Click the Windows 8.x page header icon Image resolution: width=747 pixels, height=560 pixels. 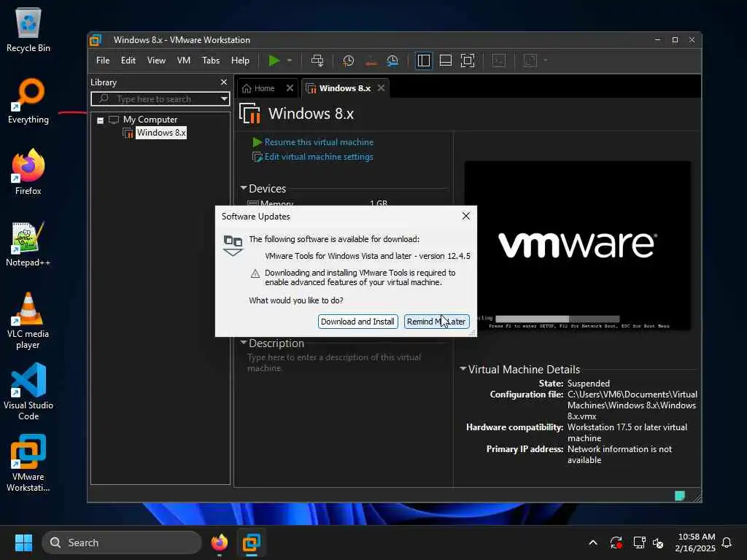(x=249, y=113)
